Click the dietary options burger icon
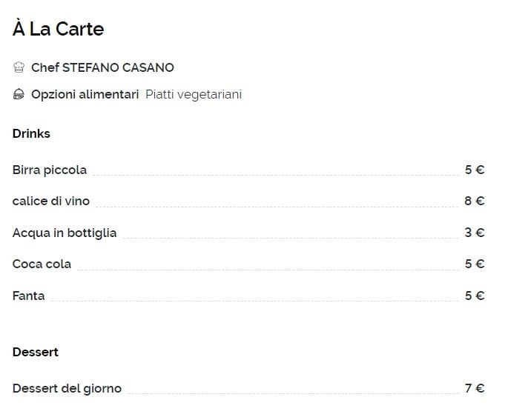 [x=19, y=94]
